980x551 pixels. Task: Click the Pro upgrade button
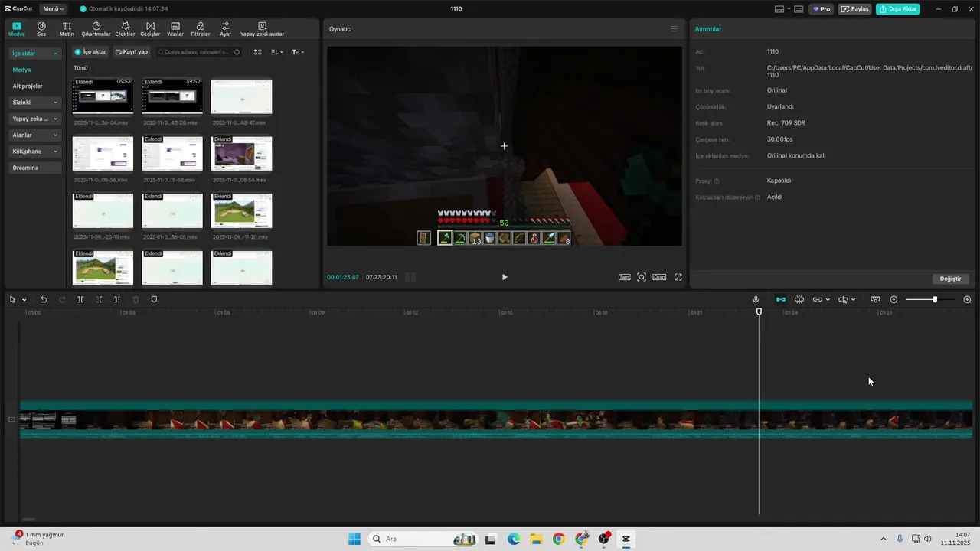point(822,9)
